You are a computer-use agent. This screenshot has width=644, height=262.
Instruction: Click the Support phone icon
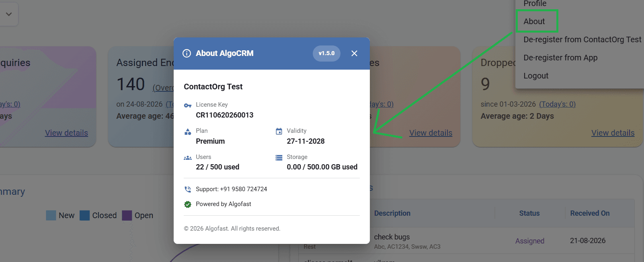point(188,189)
